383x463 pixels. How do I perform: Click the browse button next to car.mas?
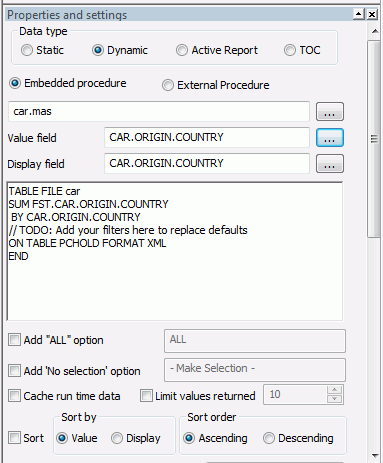click(x=329, y=112)
